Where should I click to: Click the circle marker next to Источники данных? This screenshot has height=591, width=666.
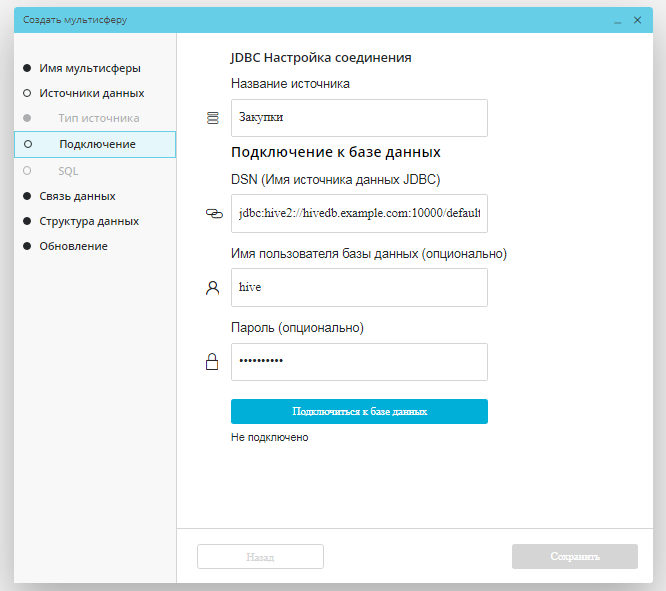(x=26, y=93)
